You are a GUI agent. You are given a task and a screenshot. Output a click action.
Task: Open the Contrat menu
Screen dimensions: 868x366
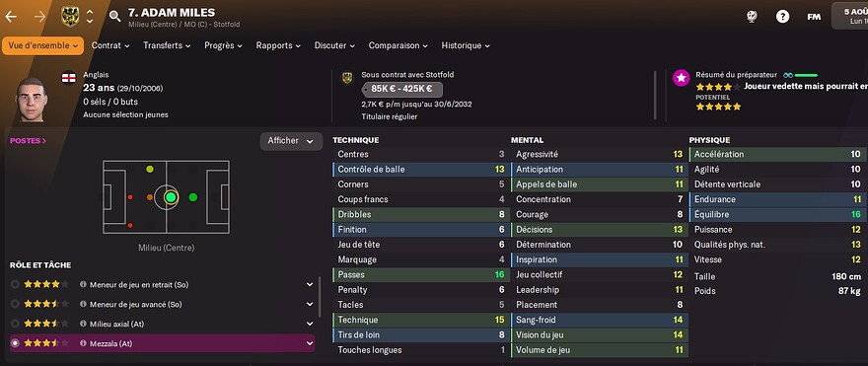tap(110, 46)
